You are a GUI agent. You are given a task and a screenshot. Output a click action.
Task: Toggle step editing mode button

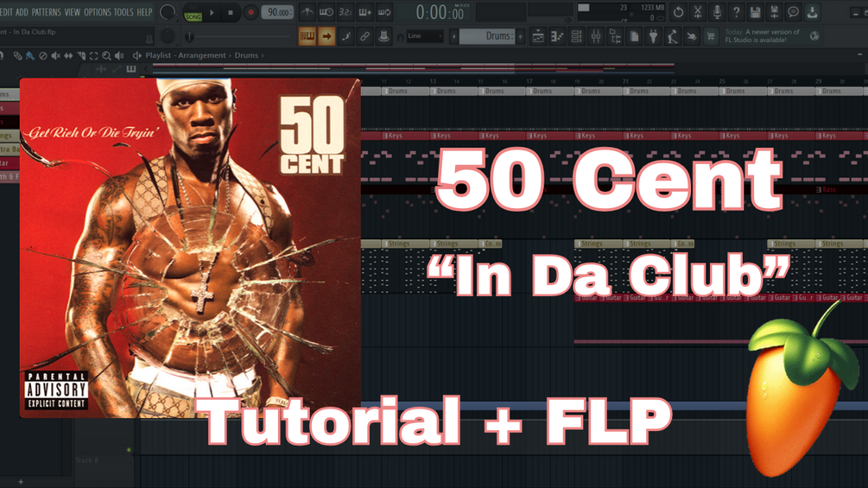click(x=346, y=36)
